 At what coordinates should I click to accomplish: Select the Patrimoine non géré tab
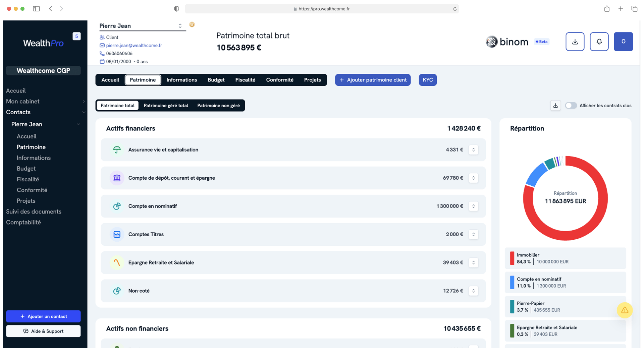tap(218, 106)
